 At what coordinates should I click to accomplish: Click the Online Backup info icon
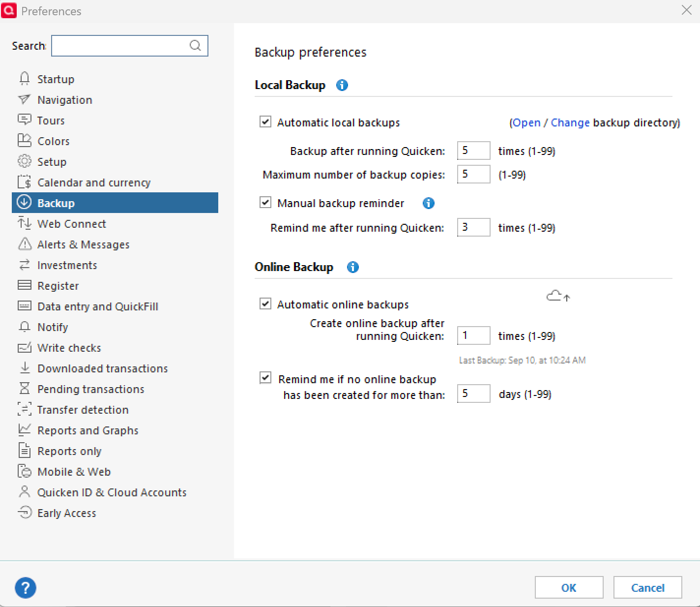353,267
